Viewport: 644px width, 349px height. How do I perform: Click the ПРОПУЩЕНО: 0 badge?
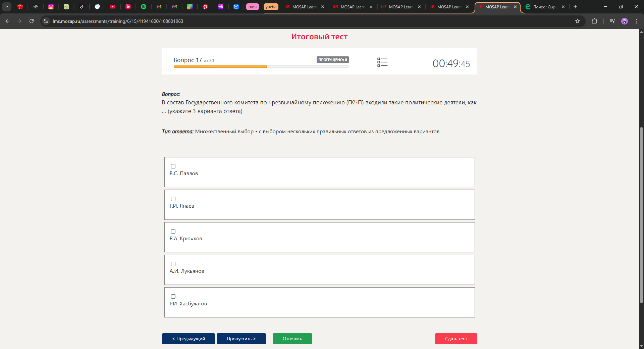tap(333, 60)
